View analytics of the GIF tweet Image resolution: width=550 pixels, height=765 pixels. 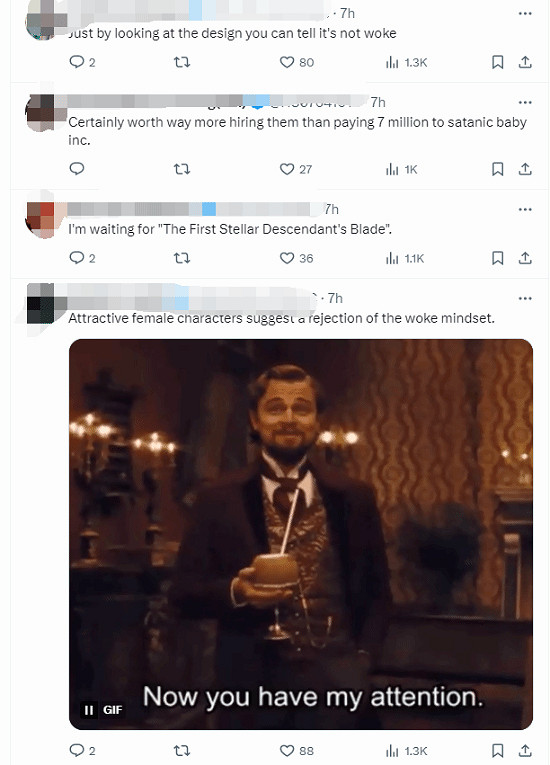click(x=406, y=750)
